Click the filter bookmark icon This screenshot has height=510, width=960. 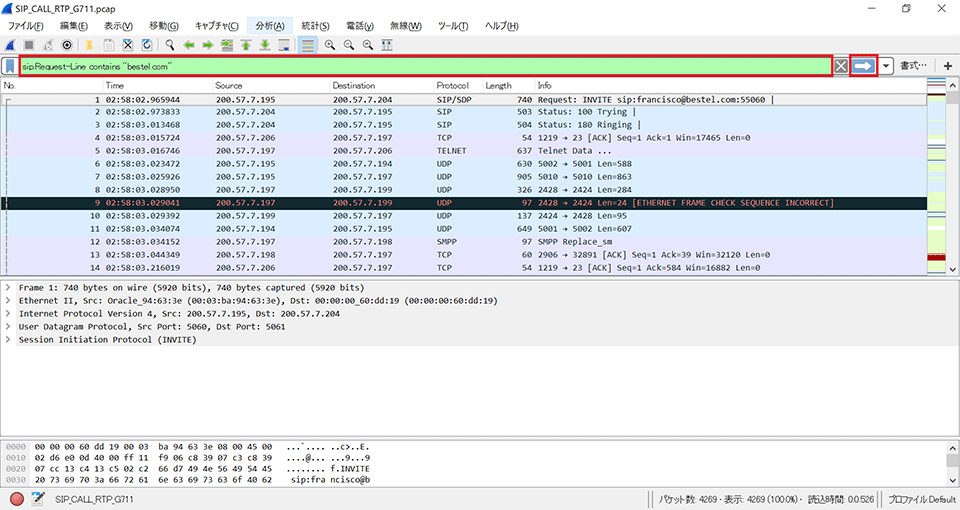click(x=10, y=66)
